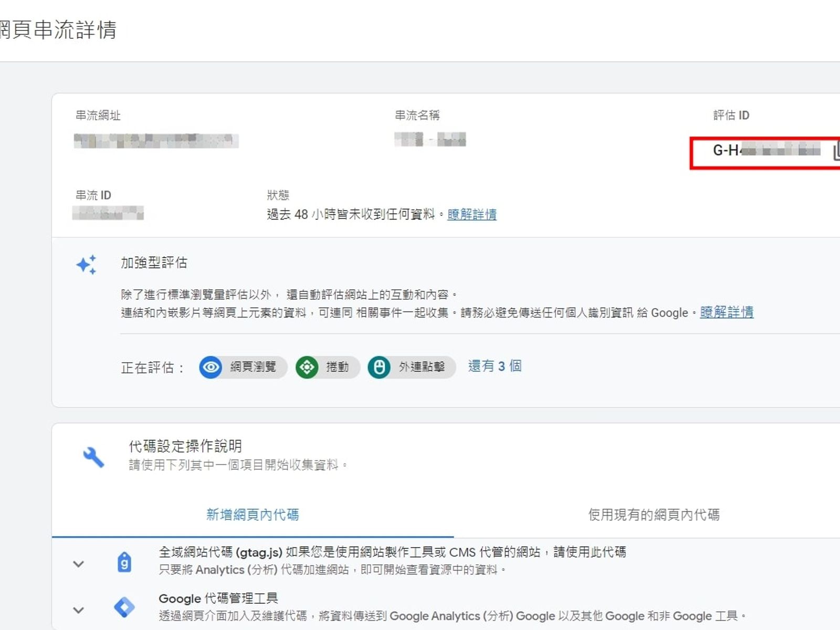Click the 加強型評估 heading

point(154,262)
